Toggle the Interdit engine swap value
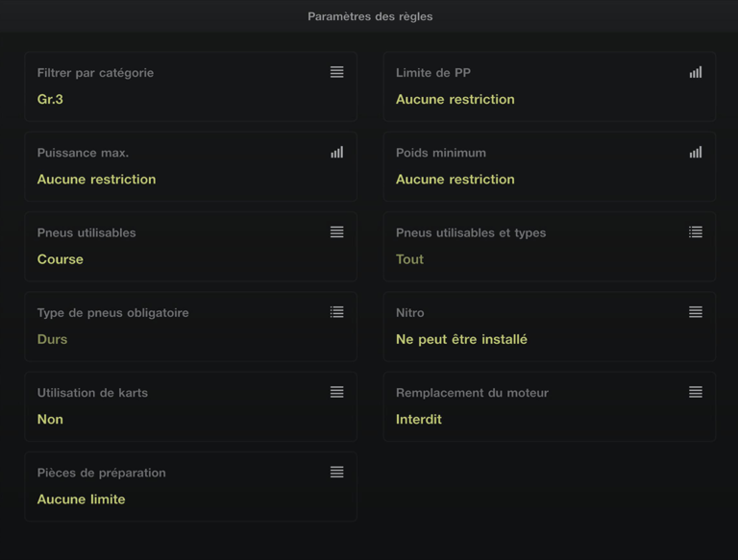The image size is (738, 560). pyautogui.click(x=419, y=419)
